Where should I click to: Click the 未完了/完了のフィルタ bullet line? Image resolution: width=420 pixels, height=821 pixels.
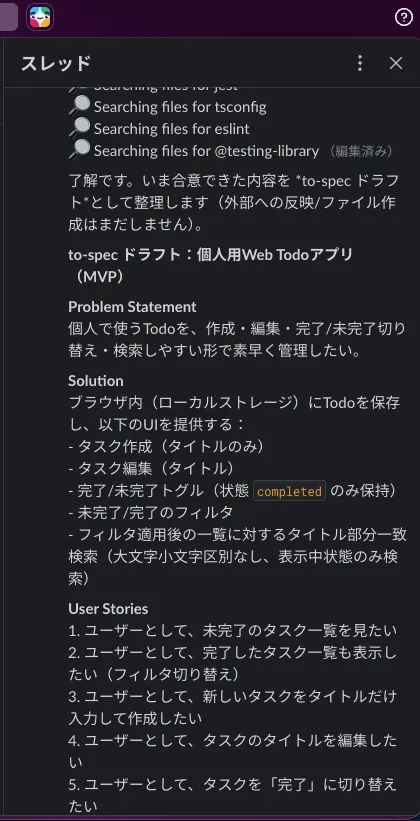point(151,513)
